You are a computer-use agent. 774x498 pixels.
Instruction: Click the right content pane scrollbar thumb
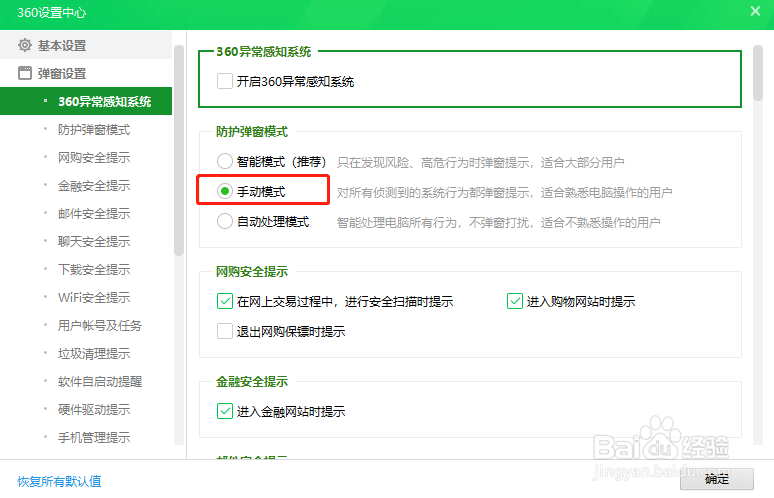coord(758,73)
